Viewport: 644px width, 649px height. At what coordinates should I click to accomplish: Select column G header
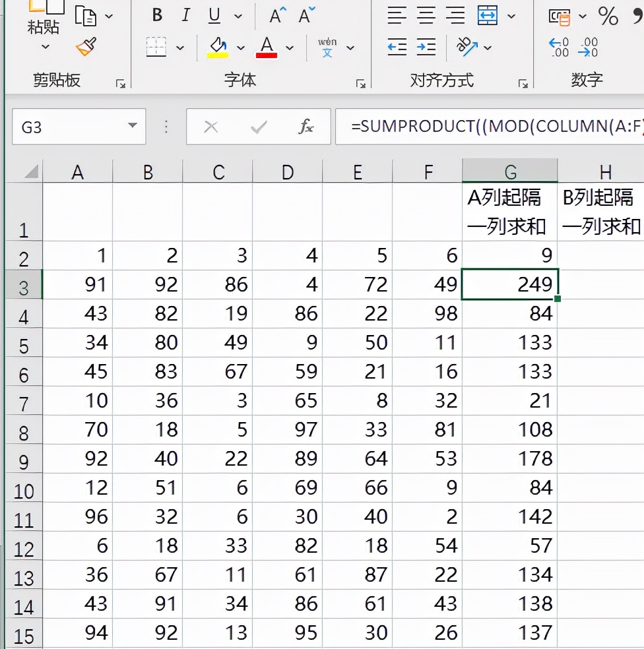pyautogui.click(x=510, y=171)
